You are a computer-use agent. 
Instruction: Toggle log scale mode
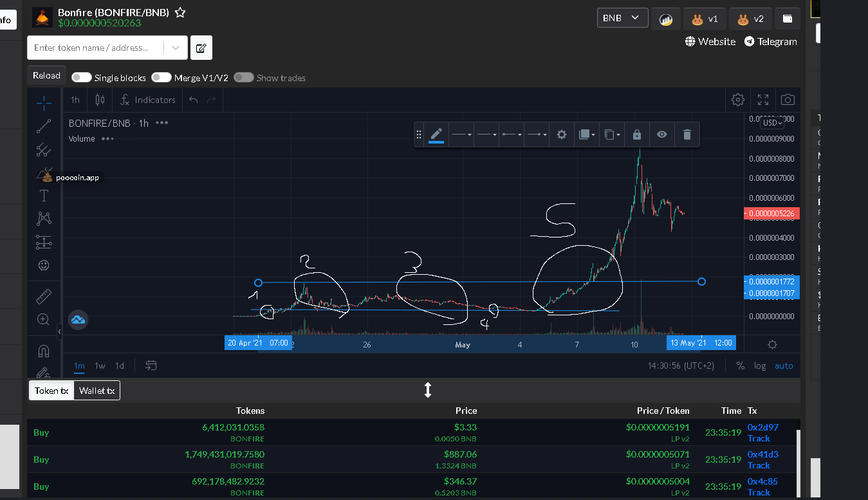click(760, 366)
